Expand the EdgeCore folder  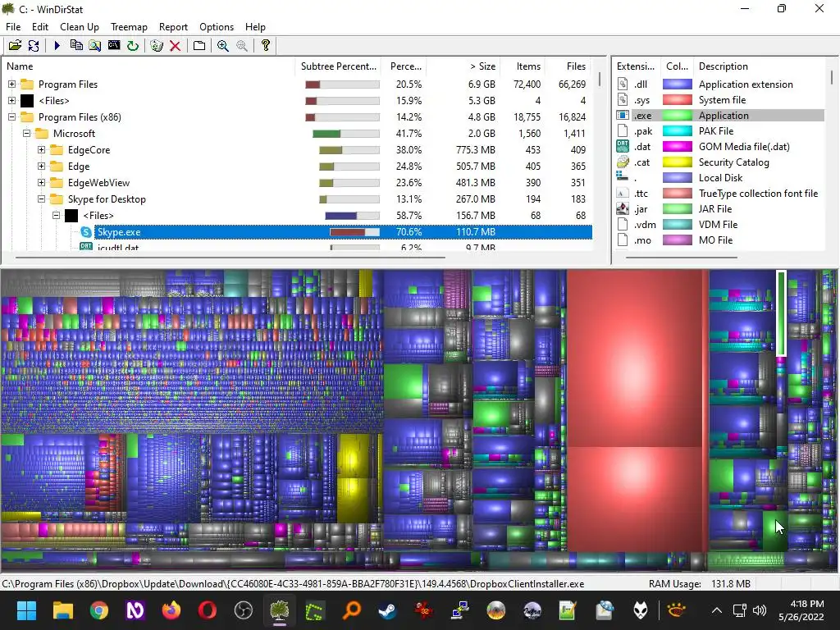41,150
